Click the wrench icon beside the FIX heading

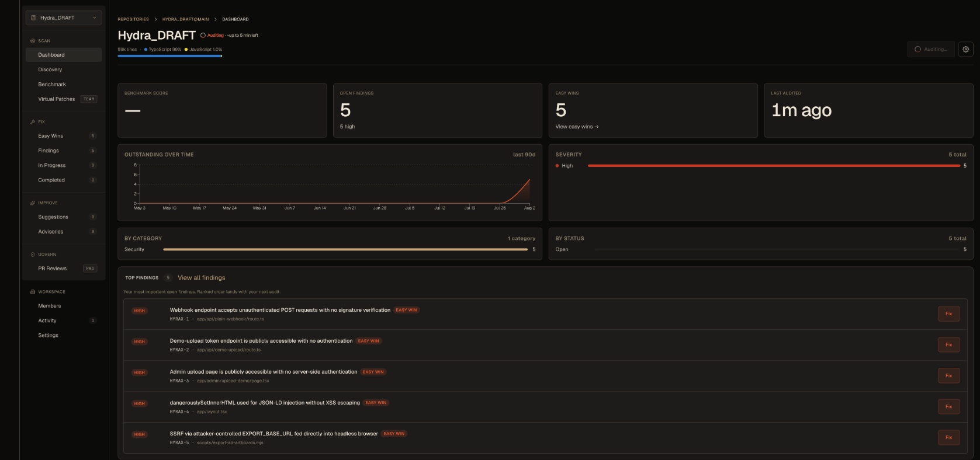(x=33, y=122)
